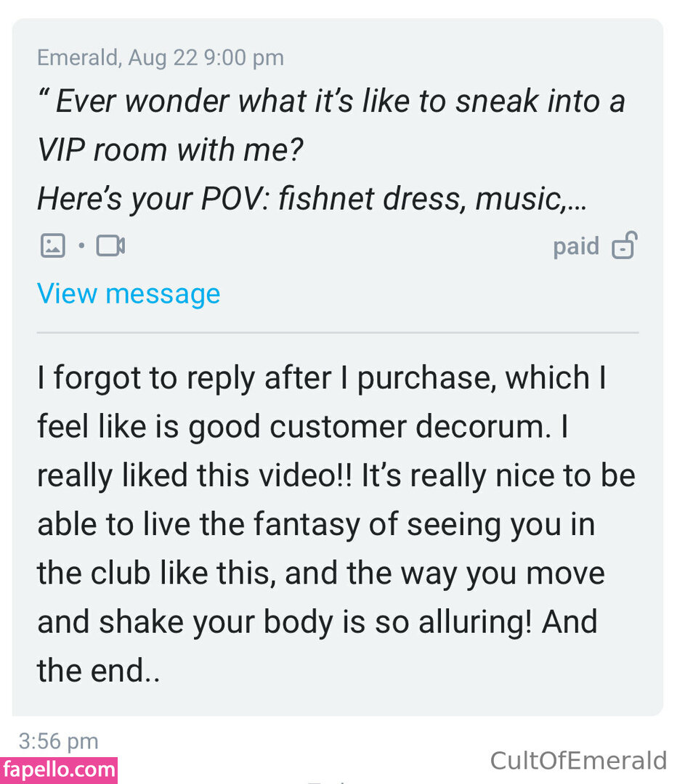Open the "View message" link

coord(129,294)
